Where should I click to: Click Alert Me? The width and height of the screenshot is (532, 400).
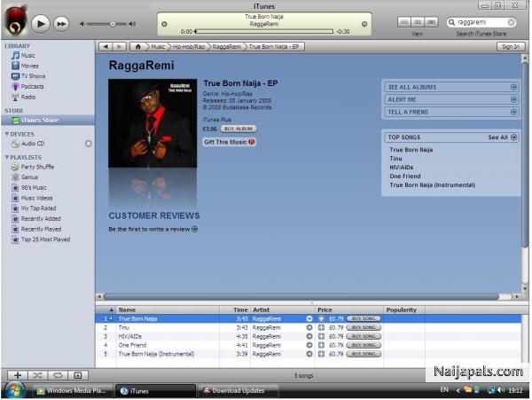point(451,99)
